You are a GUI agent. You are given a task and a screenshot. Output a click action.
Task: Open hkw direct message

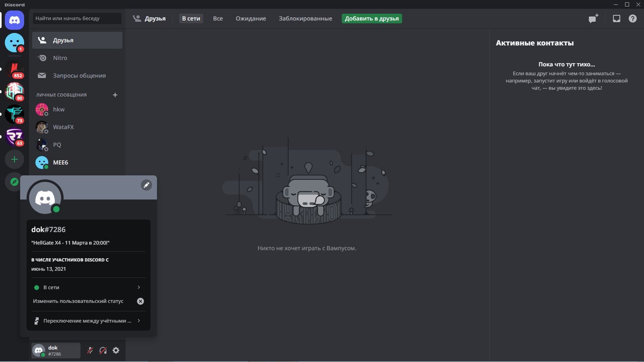click(x=77, y=109)
